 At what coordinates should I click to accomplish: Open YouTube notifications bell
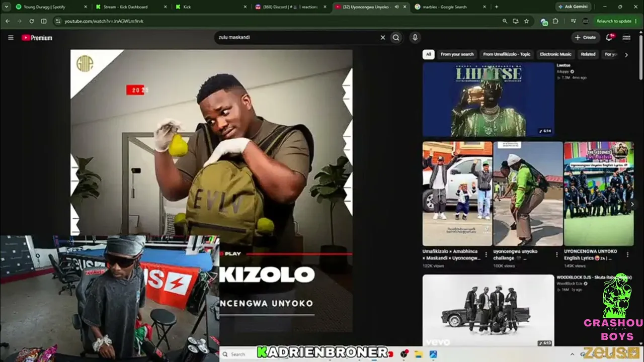point(609,37)
